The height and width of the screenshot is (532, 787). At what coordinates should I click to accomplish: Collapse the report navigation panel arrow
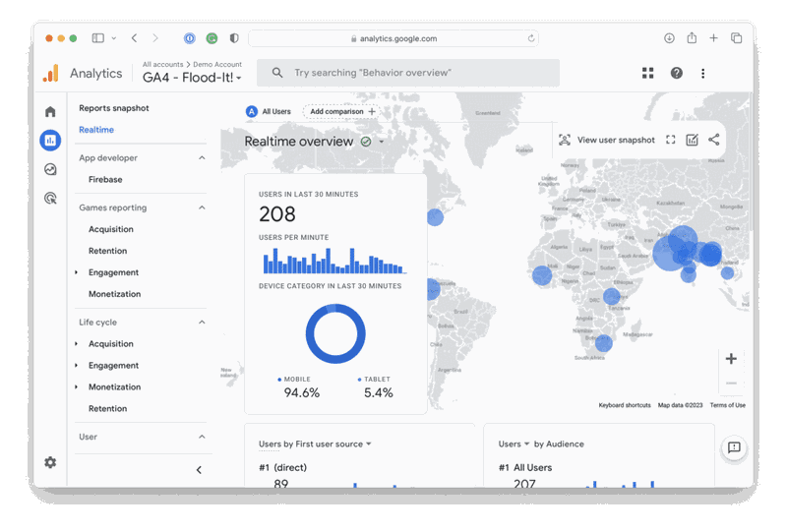[x=199, y=470]
